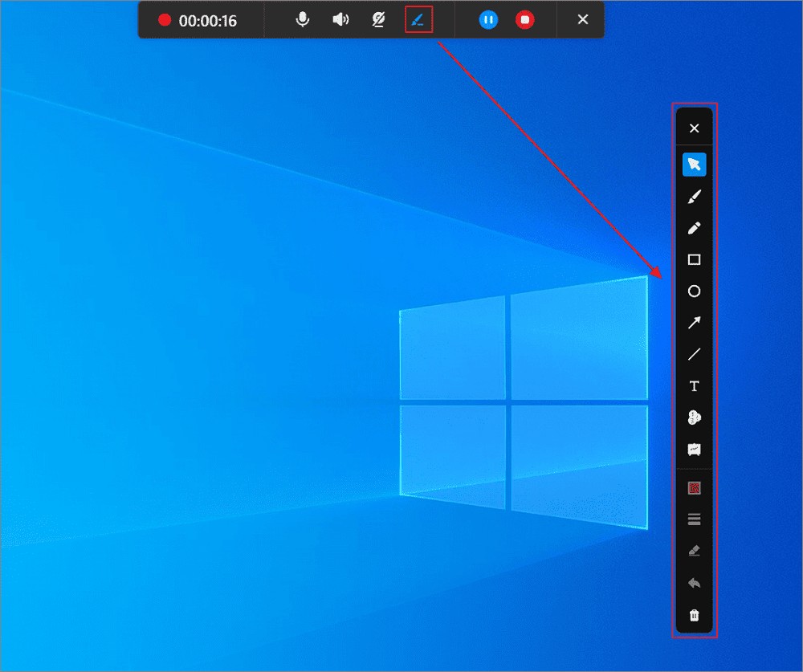Stop the screen recording
This screenshot has width=803, height=672.
tap(524, 19)
